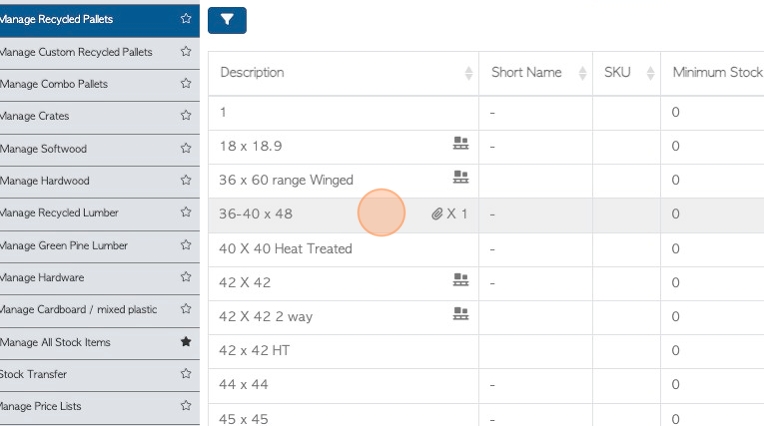Click pallet stack icon on 42 X 42 2 way
The image size is (764, 426).
pyautogui.click(x=460, y=313)
